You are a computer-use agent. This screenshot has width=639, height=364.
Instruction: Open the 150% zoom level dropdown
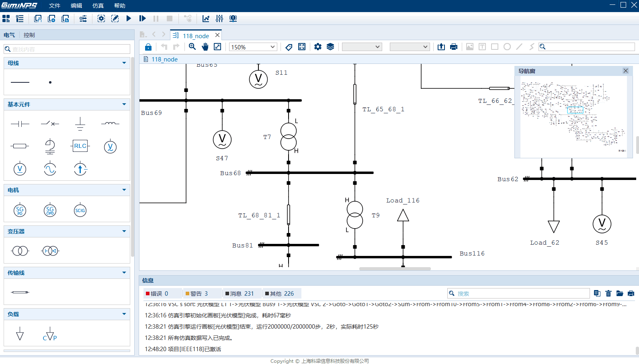point(253,47)
